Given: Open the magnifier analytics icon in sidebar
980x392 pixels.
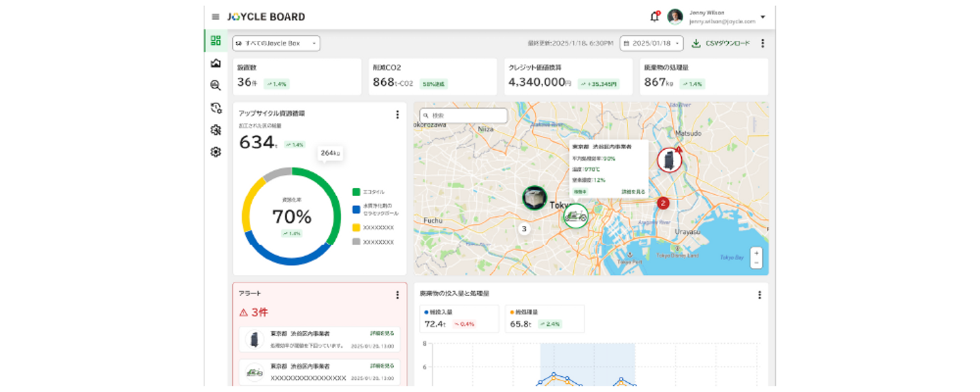Looking at the screenshot, I should click(216, 86).
